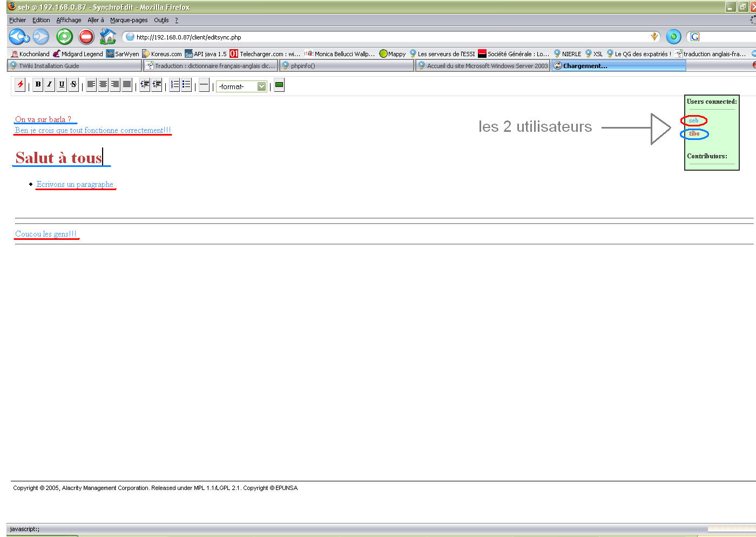The width and height of the screenshot is (756, 537).
Task: Open the Aller à menu
Action: (96, 20)
